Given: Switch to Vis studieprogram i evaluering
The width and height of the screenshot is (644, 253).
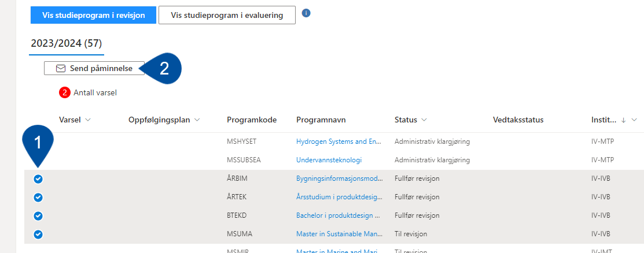Looking at the screenshot, I should pyautogui.click(x=227, y=15).
